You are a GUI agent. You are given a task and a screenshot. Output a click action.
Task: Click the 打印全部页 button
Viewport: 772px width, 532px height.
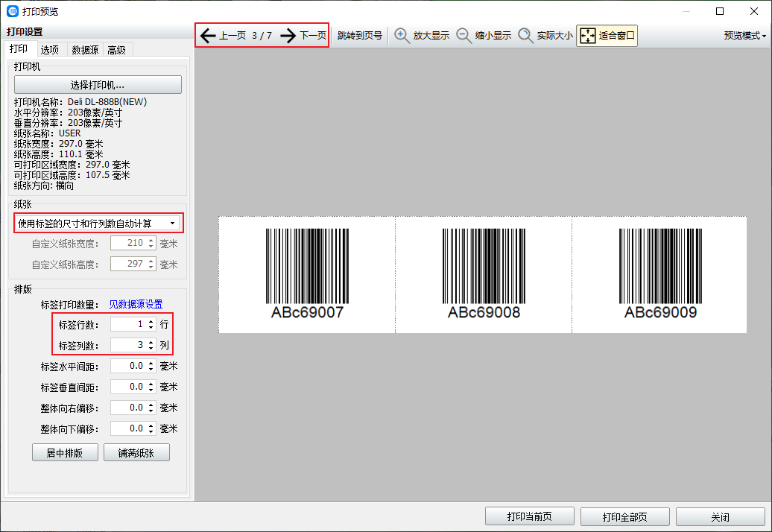click(x=625, y=517)
